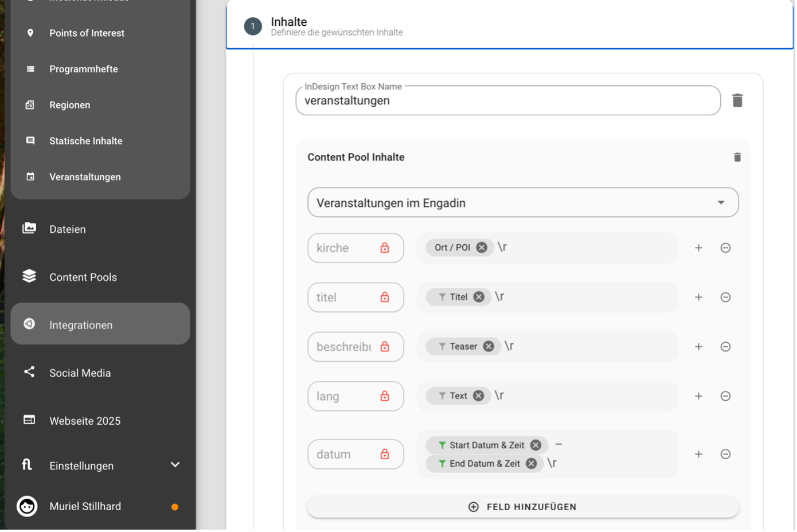
Task: Click plus icon in the datum row
Action: coord(698,454)
